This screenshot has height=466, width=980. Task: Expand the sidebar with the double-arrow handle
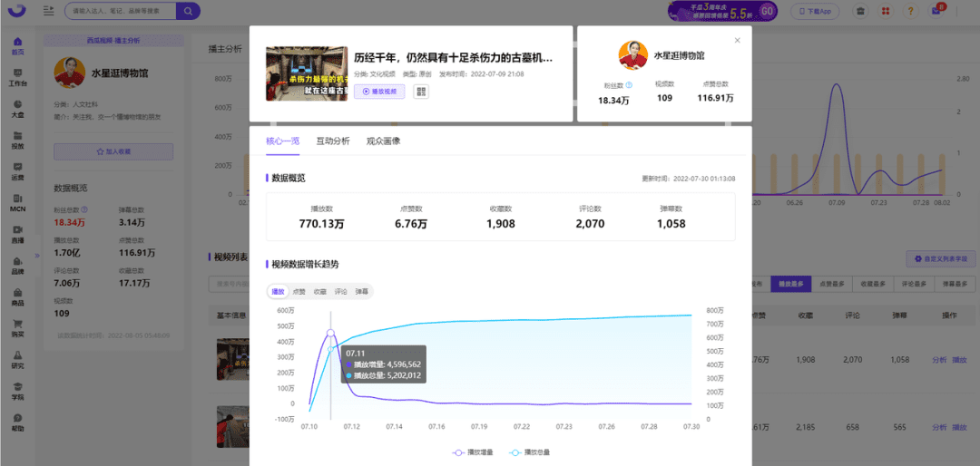point(37,255)
